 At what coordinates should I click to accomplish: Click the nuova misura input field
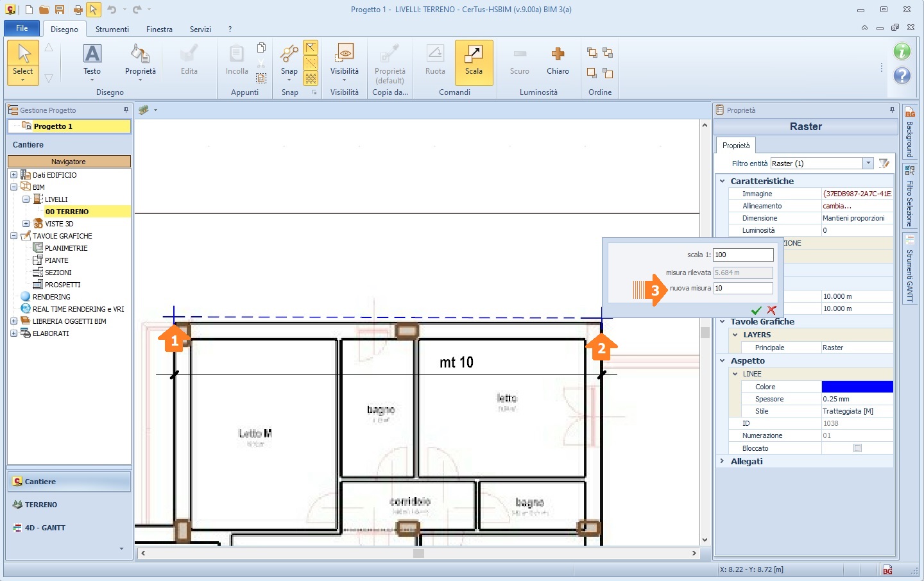(742, 289)
